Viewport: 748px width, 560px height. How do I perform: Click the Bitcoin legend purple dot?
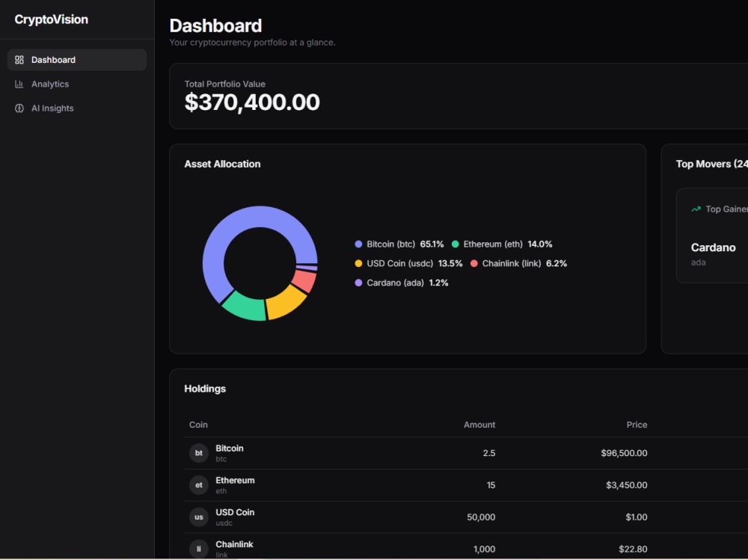pyautogui.click(x=358, y=244)
